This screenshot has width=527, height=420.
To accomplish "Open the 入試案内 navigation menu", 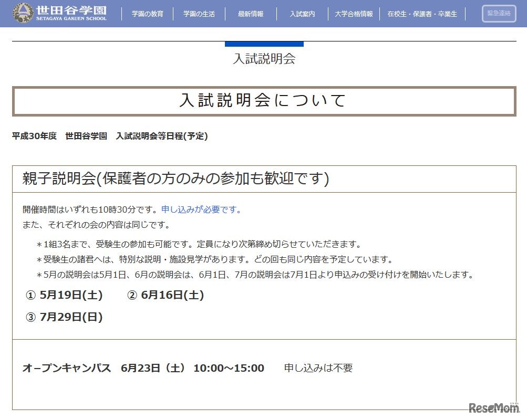I will pyautogui.click(x=302, y=14).
